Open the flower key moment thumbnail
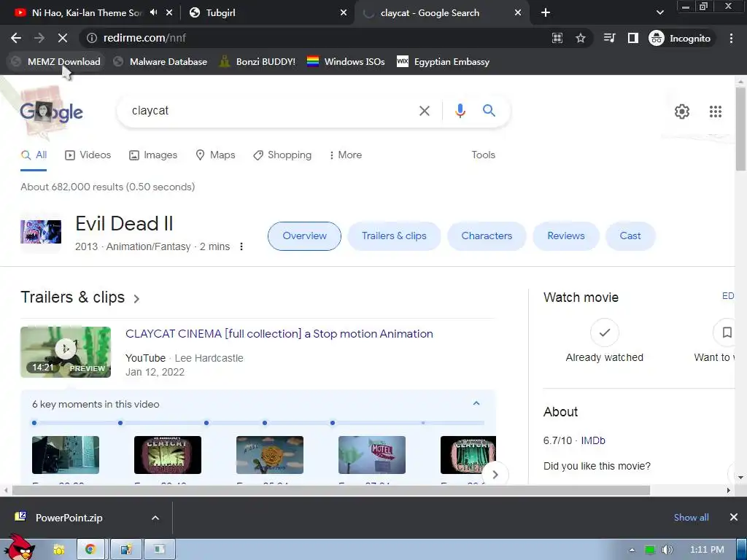 click(270, 455)
